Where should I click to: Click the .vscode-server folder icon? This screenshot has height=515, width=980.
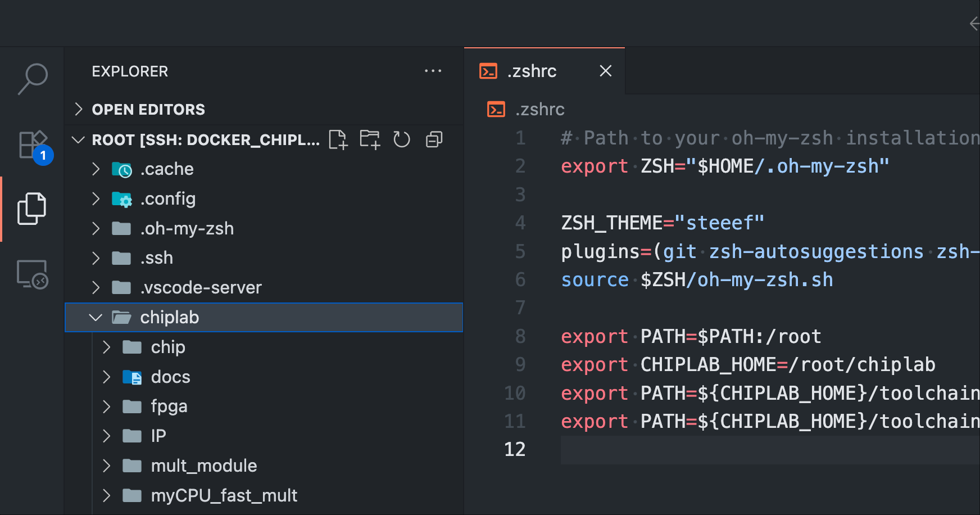121,287
